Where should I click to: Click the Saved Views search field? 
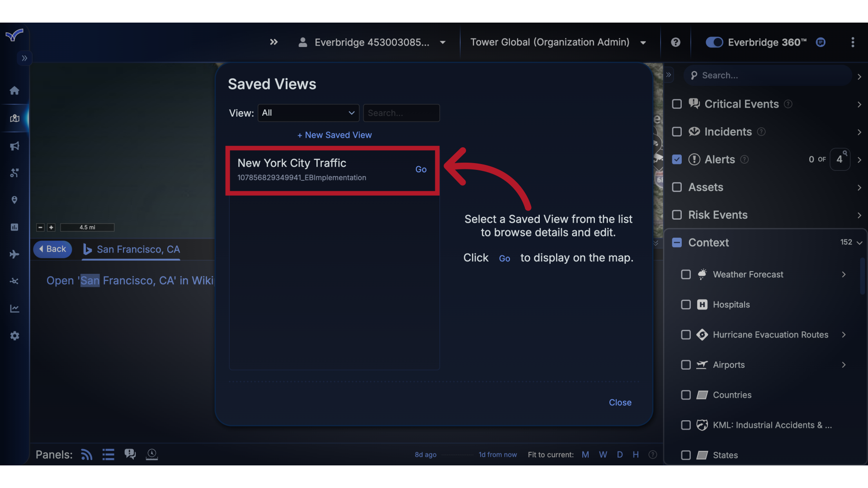click(401, 113)
